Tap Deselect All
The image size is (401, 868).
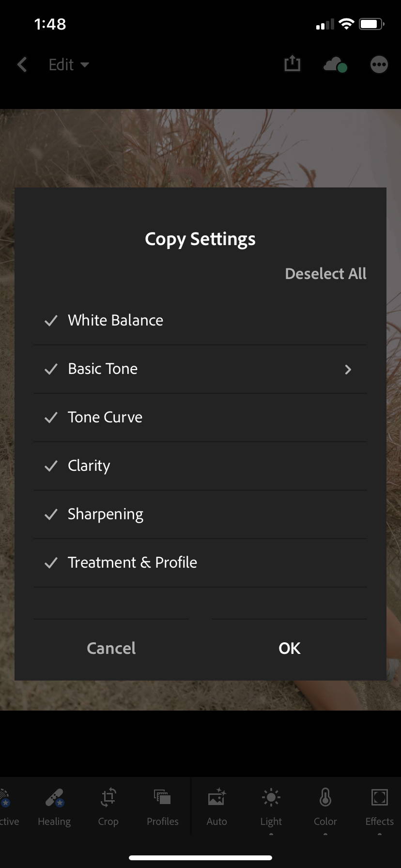coord(325,274)
